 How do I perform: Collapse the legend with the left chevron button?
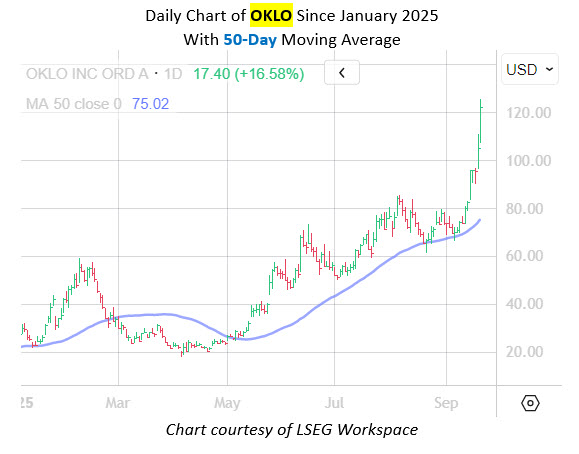point(342,73)
